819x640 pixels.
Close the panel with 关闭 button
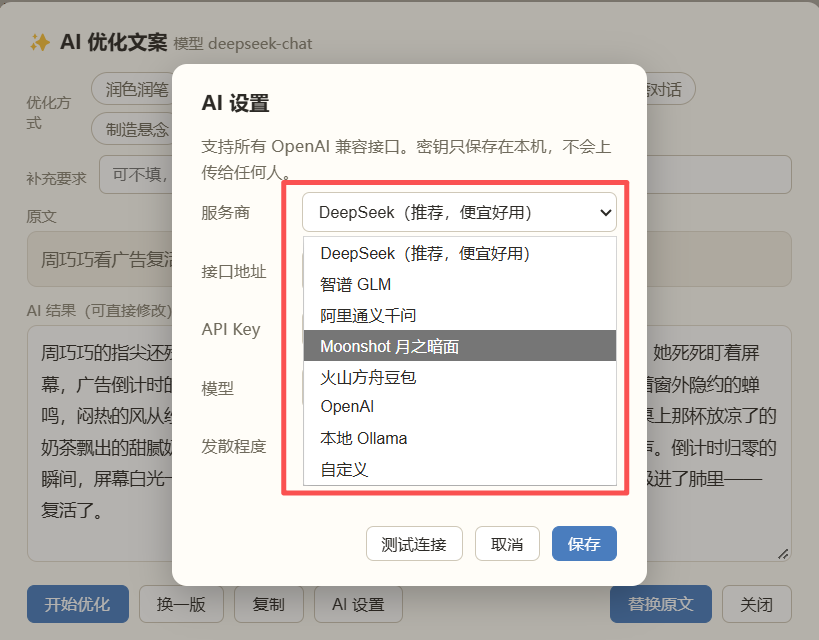click(756, 604)
